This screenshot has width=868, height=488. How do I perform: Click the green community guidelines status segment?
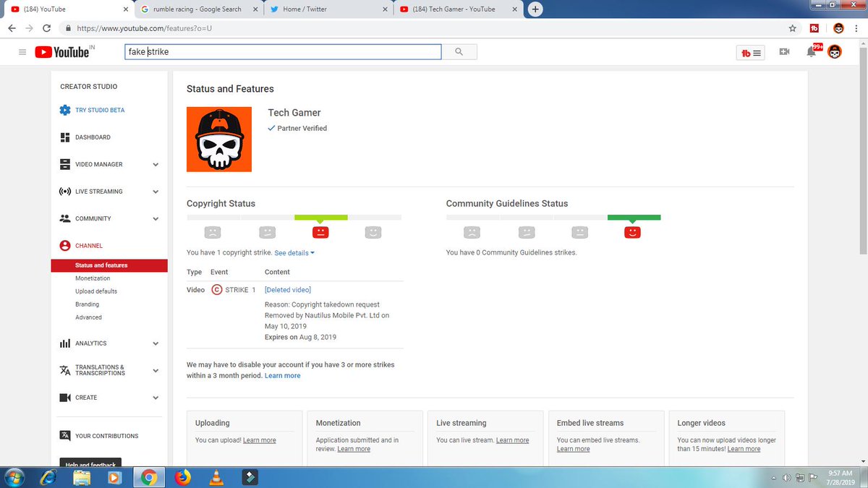(634, 217)
